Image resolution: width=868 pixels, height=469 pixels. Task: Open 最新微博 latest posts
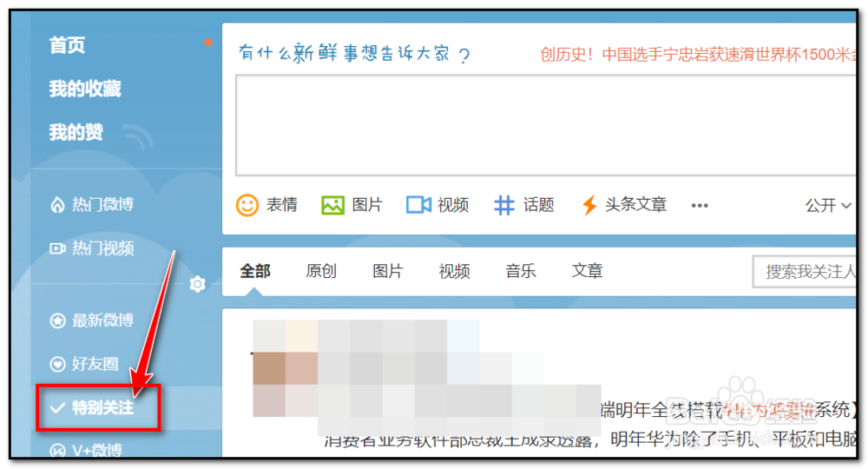point(102,320)
